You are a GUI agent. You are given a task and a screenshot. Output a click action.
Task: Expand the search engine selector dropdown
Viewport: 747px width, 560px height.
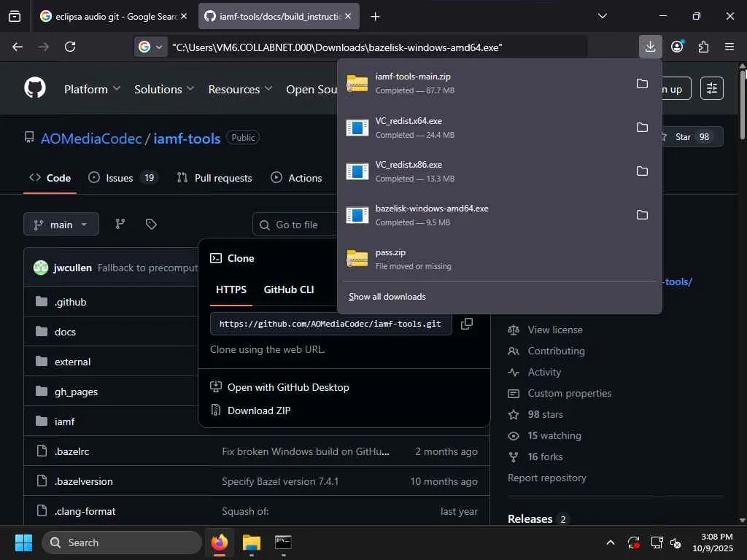point(150,47)
